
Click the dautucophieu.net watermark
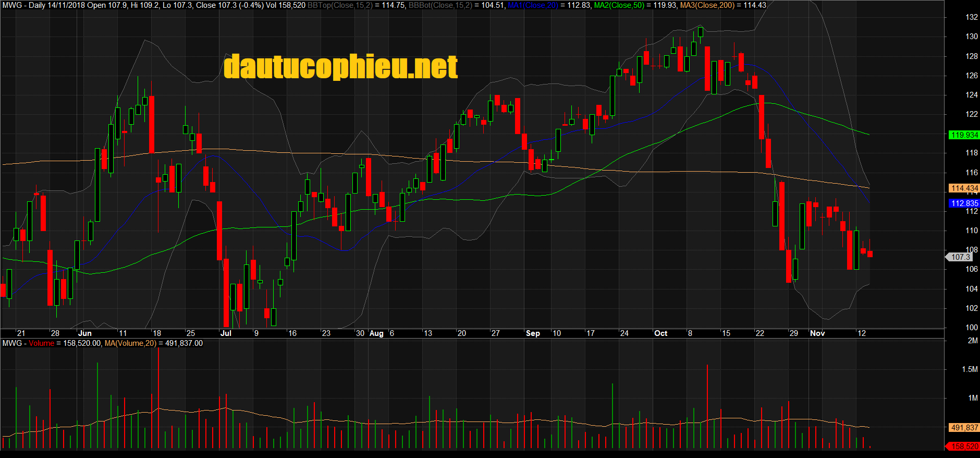click(340, 67)
